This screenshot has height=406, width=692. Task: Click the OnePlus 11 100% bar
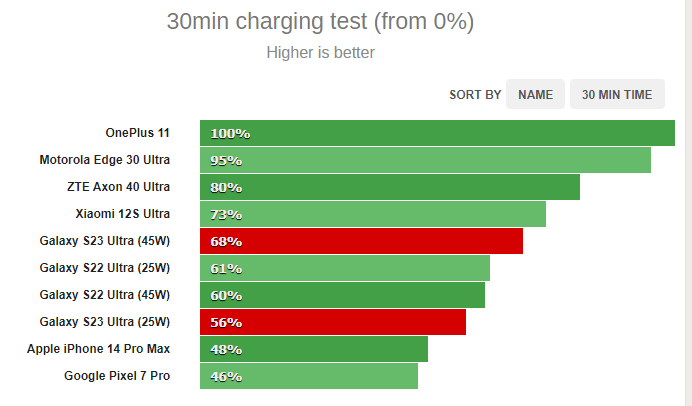[437, 133]
